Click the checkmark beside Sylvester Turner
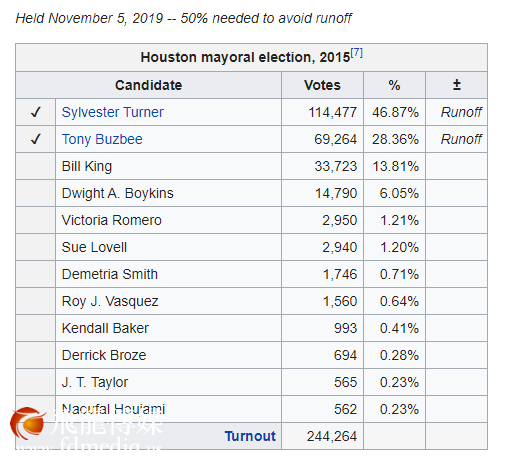Viewport: 505px width, 465px height. pos(36,112)
